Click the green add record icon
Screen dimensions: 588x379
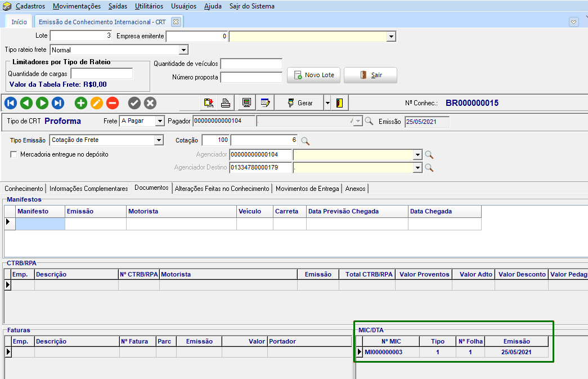[x=81, y=103]
